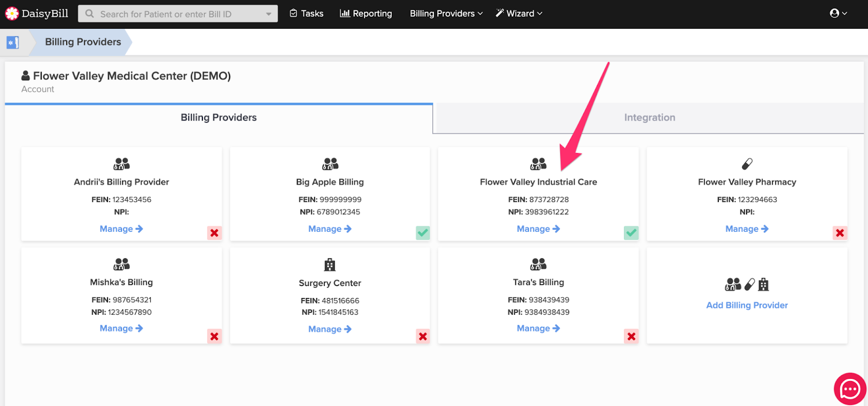Manage Mishka's Billing
Screen dimensions: 868x406
(122, 328)
